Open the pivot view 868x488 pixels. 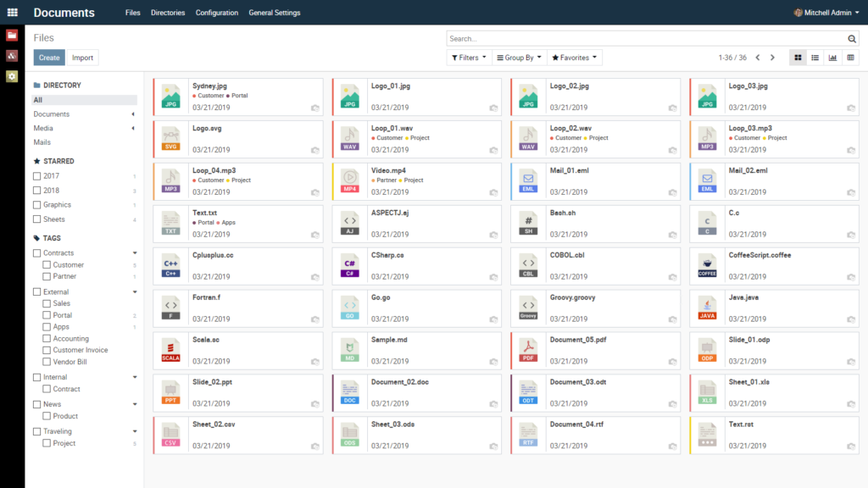(x=851, y=57)
